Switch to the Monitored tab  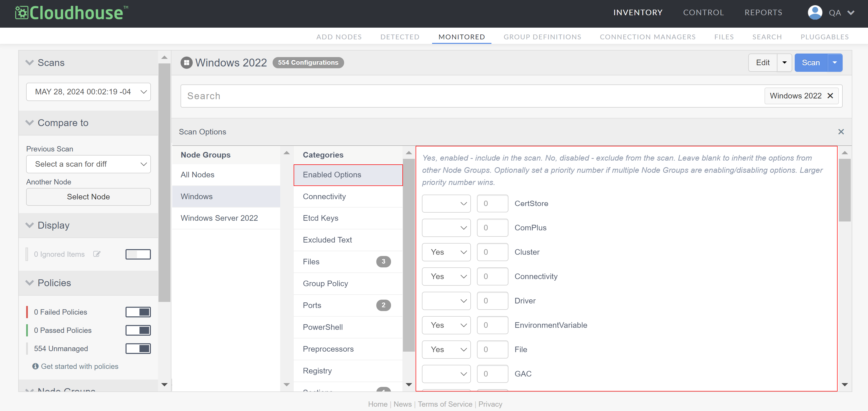pyautogui.click(x=461, y=37)
